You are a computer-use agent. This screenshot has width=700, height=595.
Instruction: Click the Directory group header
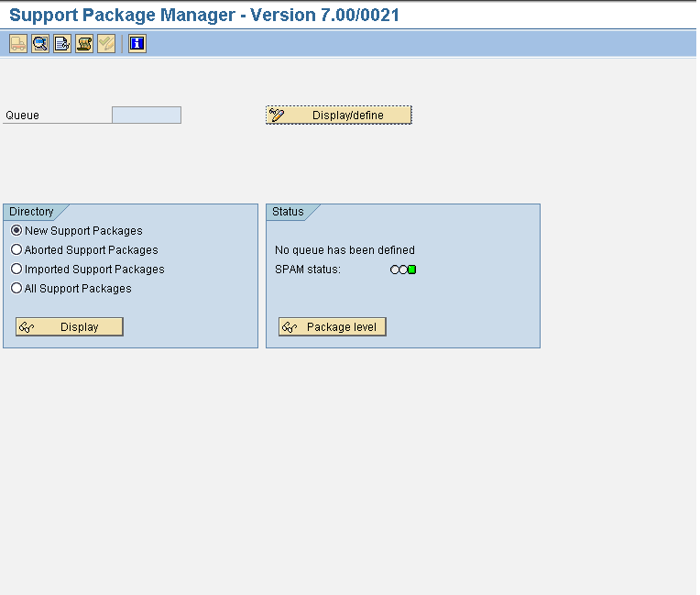[31, 212]
